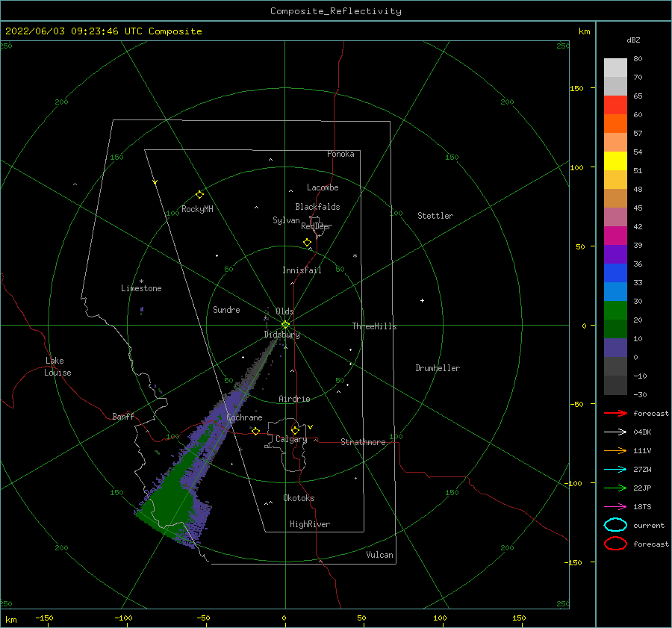Click the yellow diamond marker below RedDeer

click(x=308, y=243)
